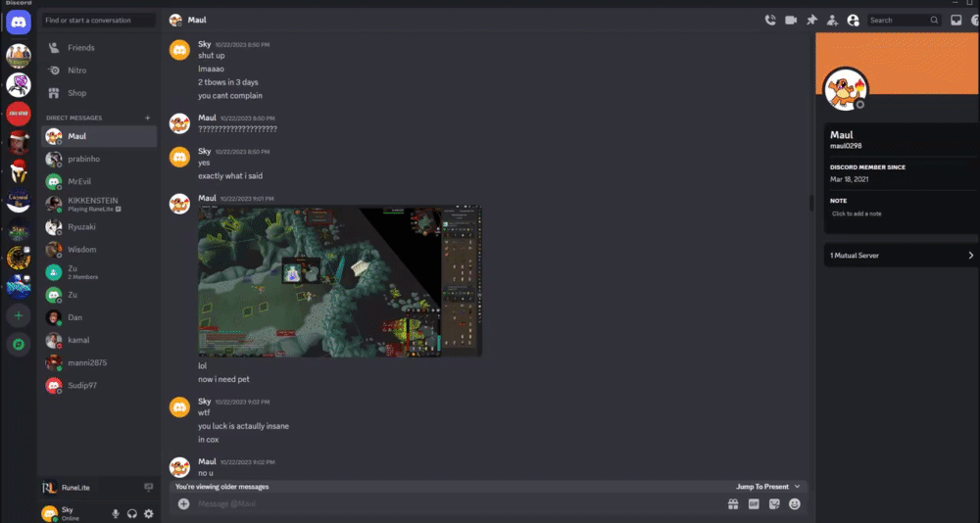
Task: Open the inbox icon
Action: [955, 20]
